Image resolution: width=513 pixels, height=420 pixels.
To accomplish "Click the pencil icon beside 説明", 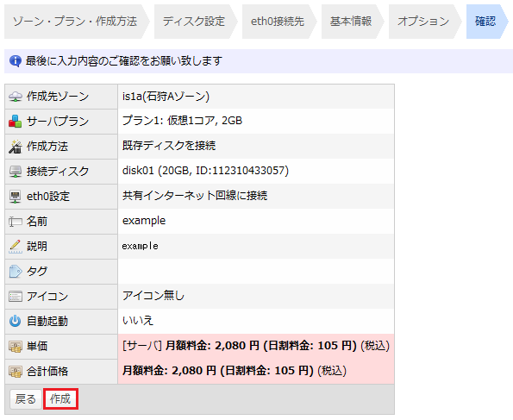I will [16, 247].
